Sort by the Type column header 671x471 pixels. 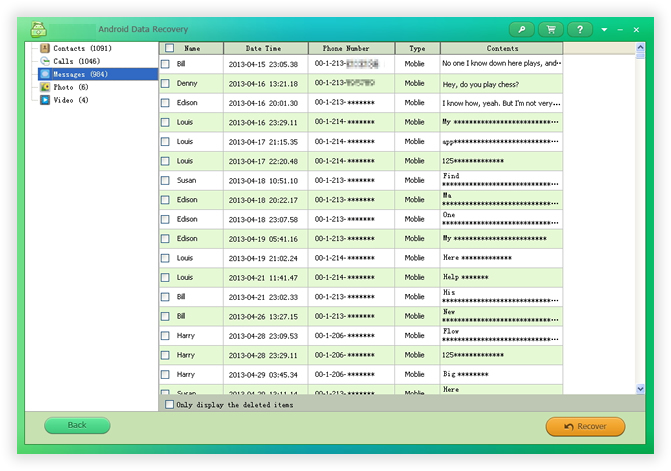[x=418, y=48]
